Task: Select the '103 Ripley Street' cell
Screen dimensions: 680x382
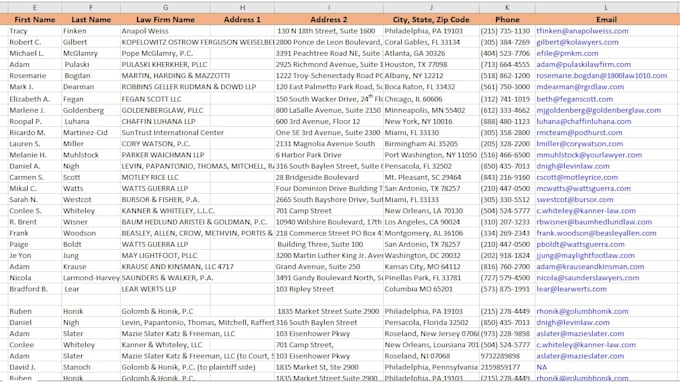Action: tap(329, 289)
